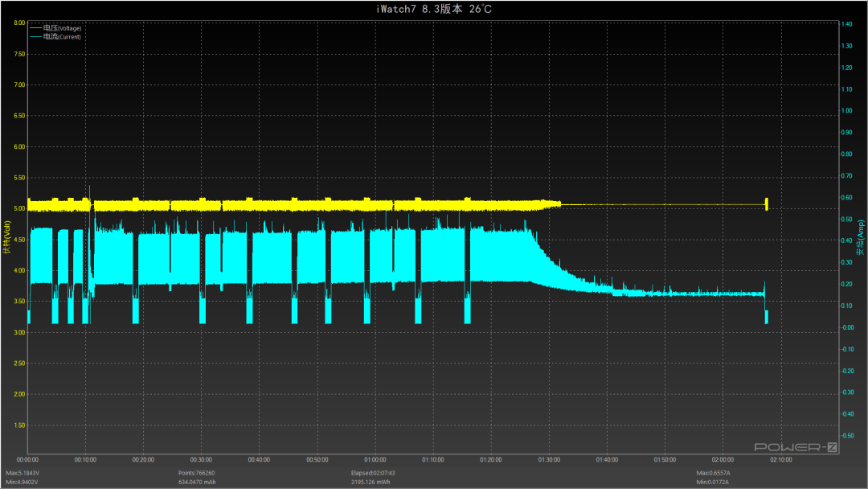Select the Min:4.9402V status value
The width and height of the screenshot is (868, 489).
pyautogui.click(x=23, y=482)
